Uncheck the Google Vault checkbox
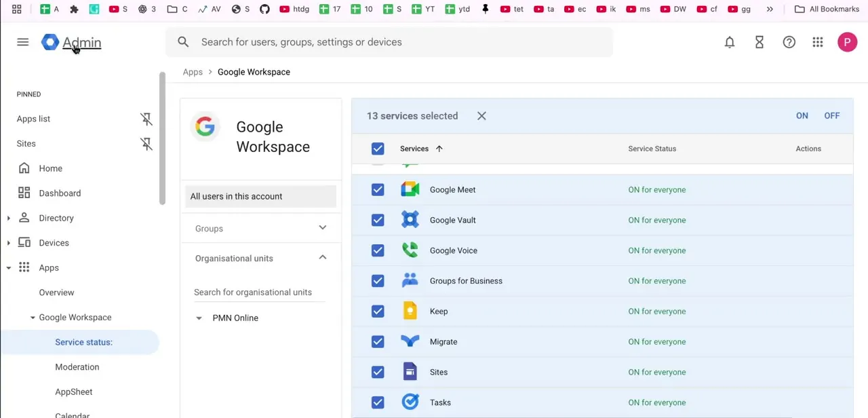868x418 pixels. 378,220
